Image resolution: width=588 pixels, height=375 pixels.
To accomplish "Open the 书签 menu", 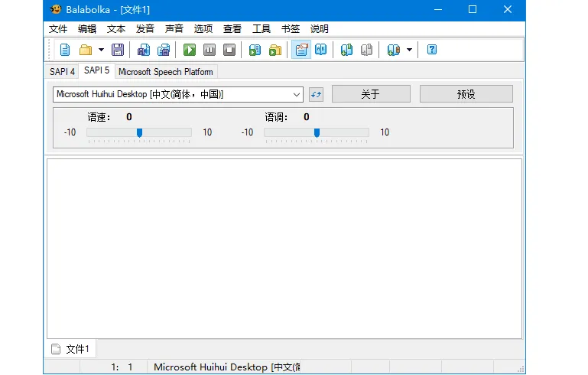I will coord(291,29).
